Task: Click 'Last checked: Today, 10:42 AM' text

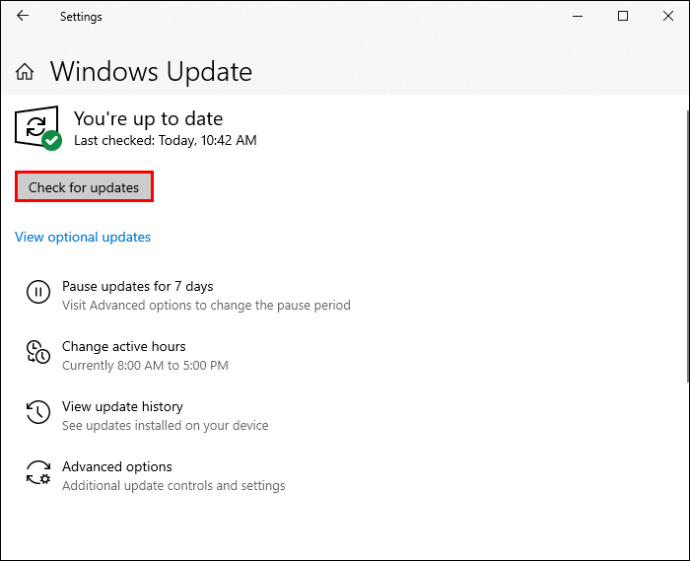Action: point(165,140)
